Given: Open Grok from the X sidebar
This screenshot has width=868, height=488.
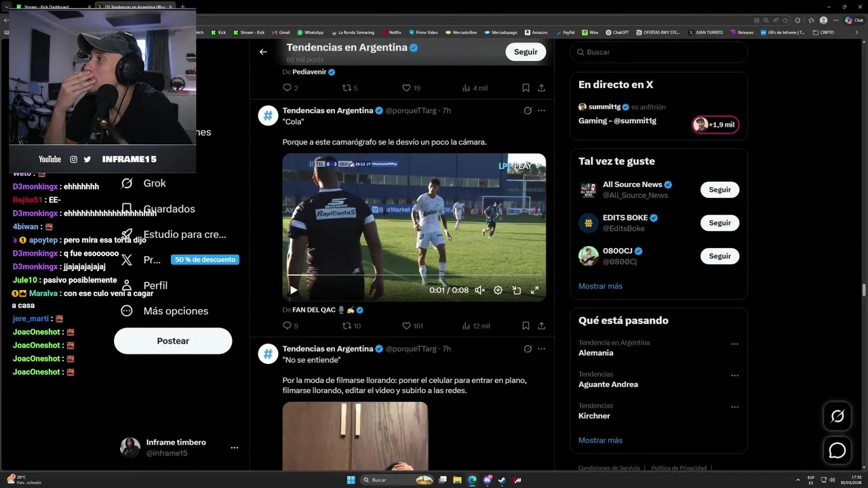Looking at the screenshot, I should point(143,184).
